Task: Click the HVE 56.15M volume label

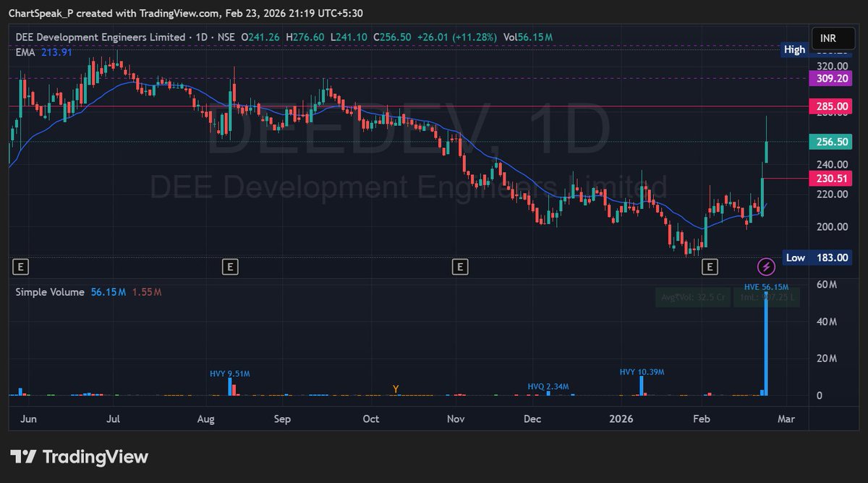Action: pos(766,287)
